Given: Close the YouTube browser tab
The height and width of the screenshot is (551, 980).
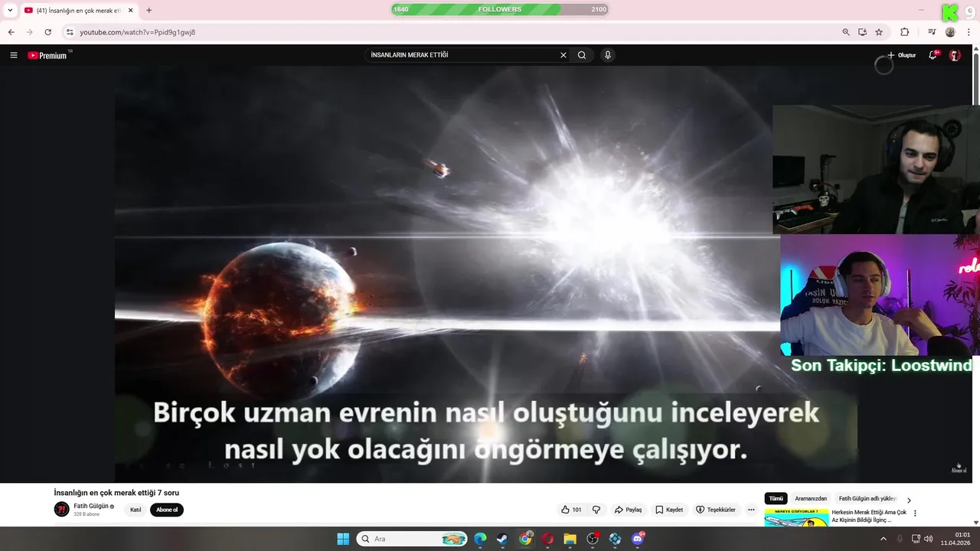Looking at the screenshot, I should point(130,11).
